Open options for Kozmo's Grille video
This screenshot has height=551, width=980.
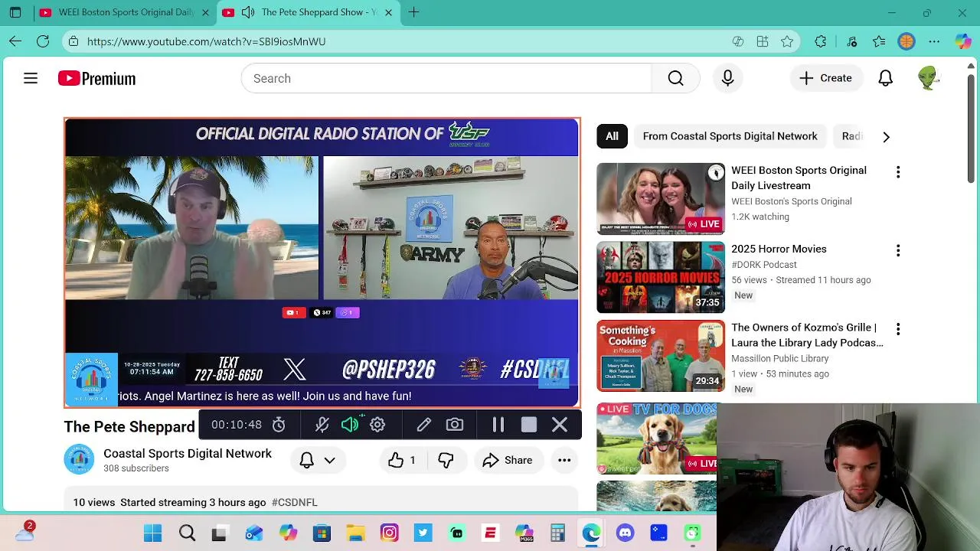(x=898, y=329)
